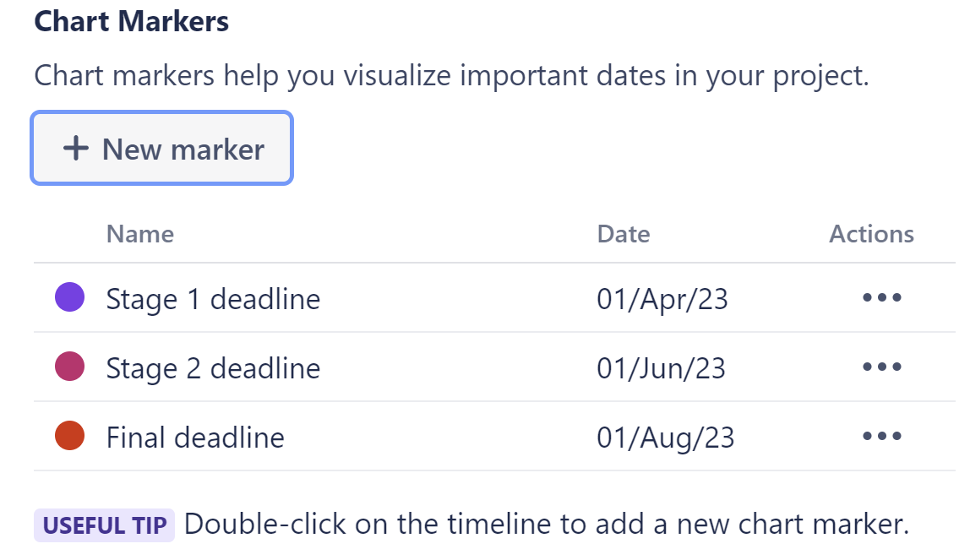Show more actions for Final deadline
Viewport: 970px width, 560px height.
coord(882,437)
